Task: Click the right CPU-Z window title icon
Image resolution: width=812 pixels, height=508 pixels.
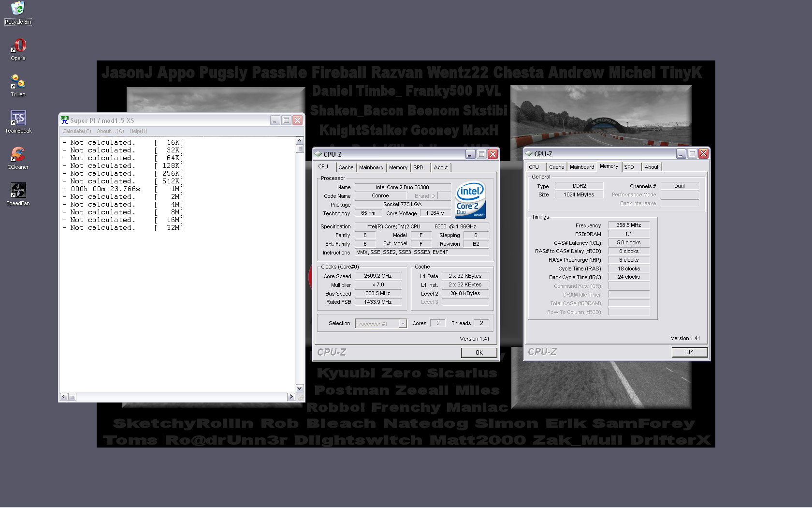Action: (529, 153)
